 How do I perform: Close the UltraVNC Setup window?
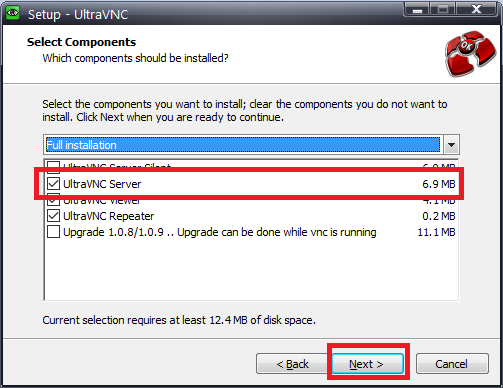(476, 9)
